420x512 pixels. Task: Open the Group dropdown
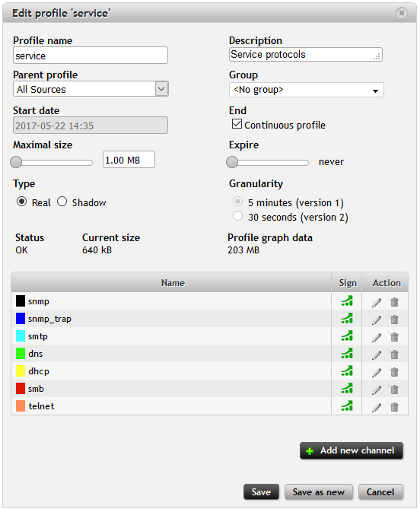coord(307,90)
